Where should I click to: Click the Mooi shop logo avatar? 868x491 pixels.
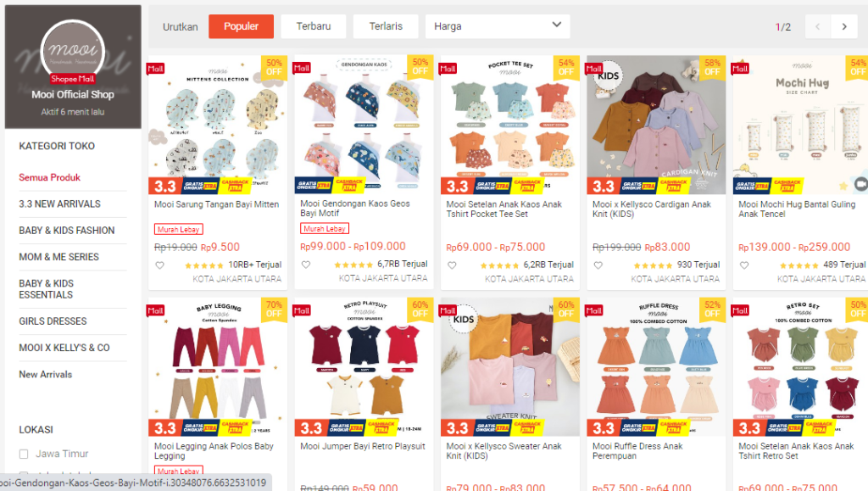pyautogui.click(x=73, y=50)
